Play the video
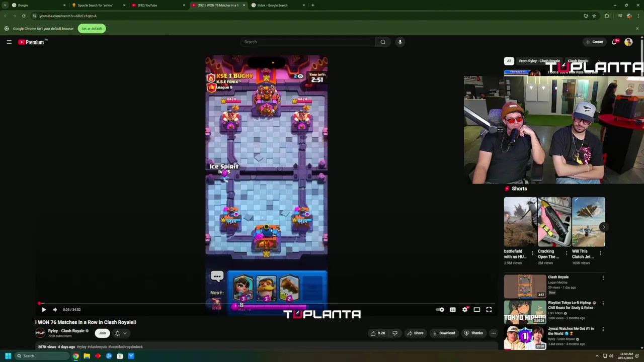The height and width of the screenshot is (362, 644). pos(44,310)
